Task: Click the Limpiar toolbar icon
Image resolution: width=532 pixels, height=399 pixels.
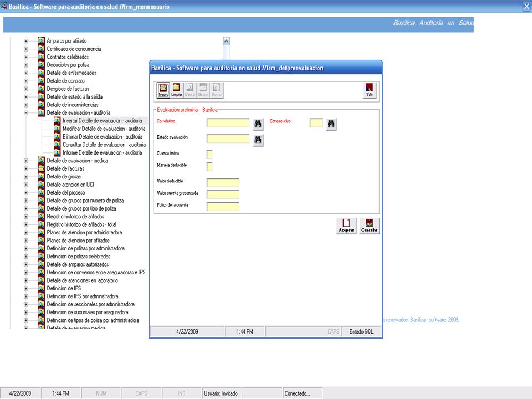Action: 176,90
